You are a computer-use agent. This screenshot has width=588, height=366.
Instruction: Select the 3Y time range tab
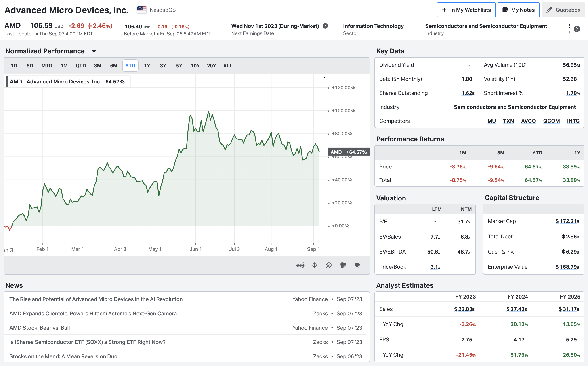click(163, 66)
